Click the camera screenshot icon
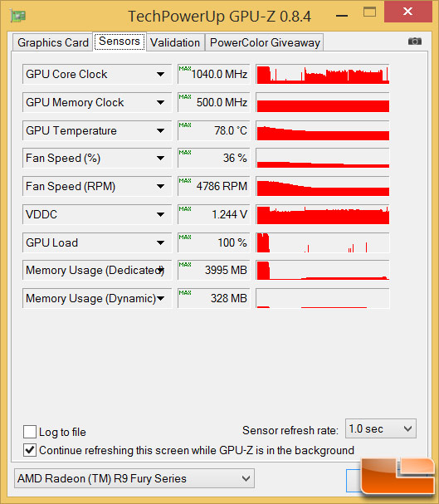The height and width of the screenshot is (504, 439). pyautogui.click(x=415, y=42)
